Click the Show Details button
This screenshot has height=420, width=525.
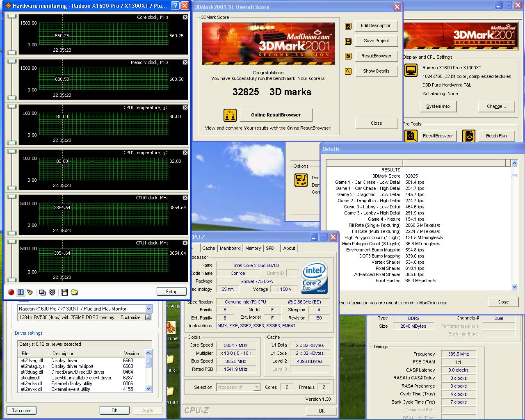point(376,71)
